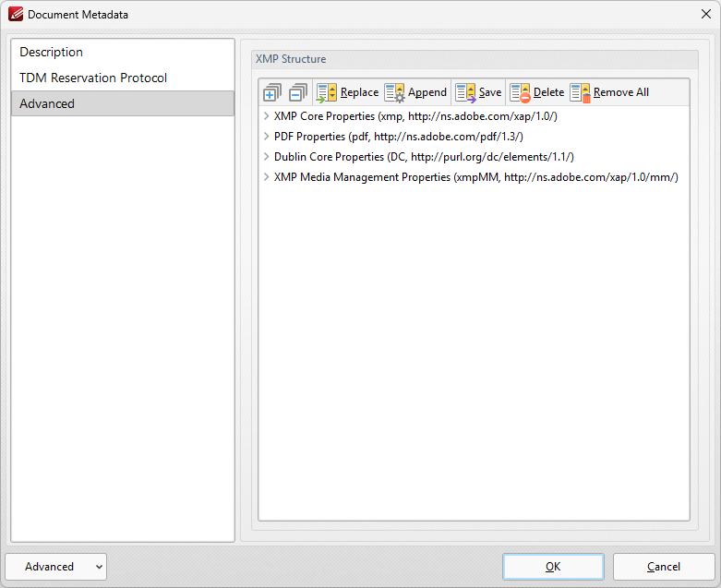Select the Dublin Core Properties tree row

pyautogui.click(x=423, y=157)
